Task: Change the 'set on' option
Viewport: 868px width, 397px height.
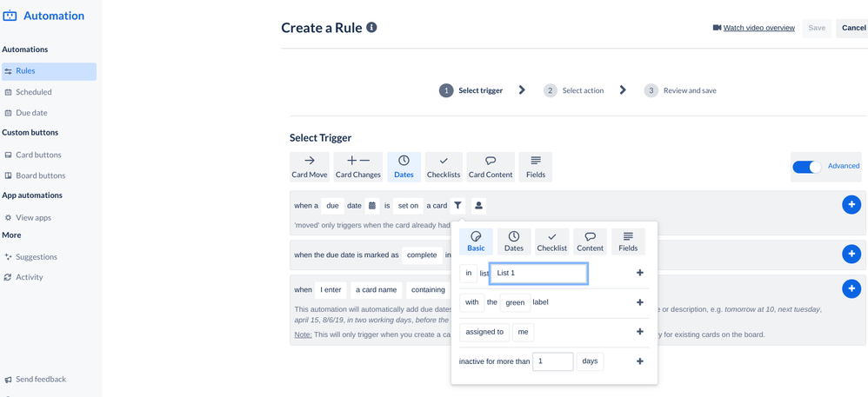Action: pos(408,206)
